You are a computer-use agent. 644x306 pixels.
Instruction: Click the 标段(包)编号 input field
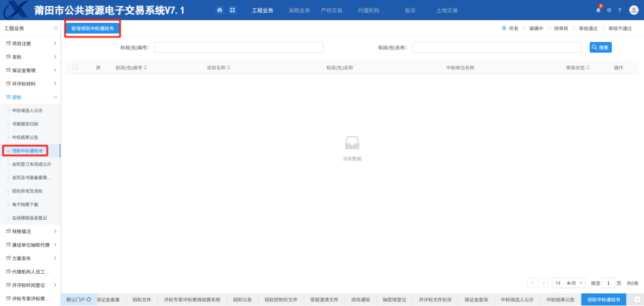coord(239,48)
